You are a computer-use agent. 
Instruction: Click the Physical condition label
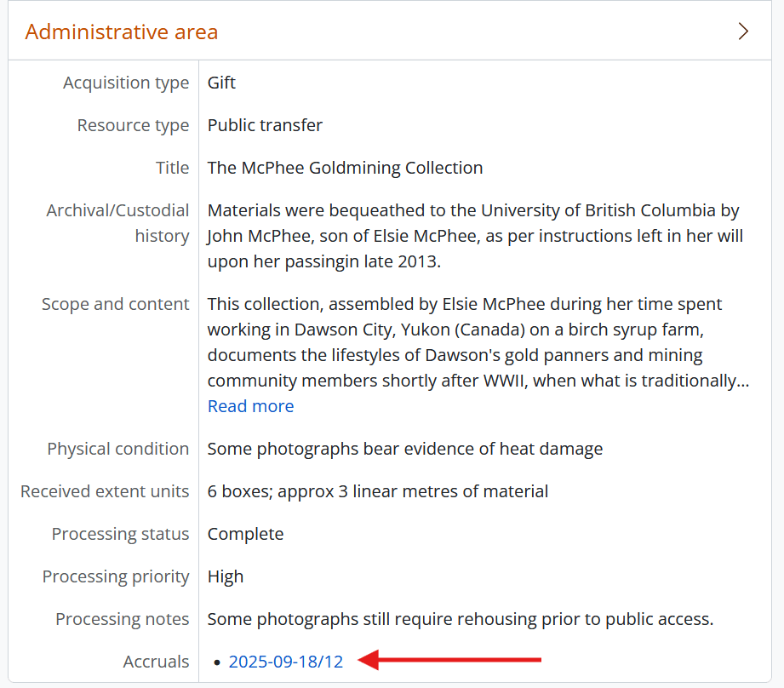tap(117, 449)
